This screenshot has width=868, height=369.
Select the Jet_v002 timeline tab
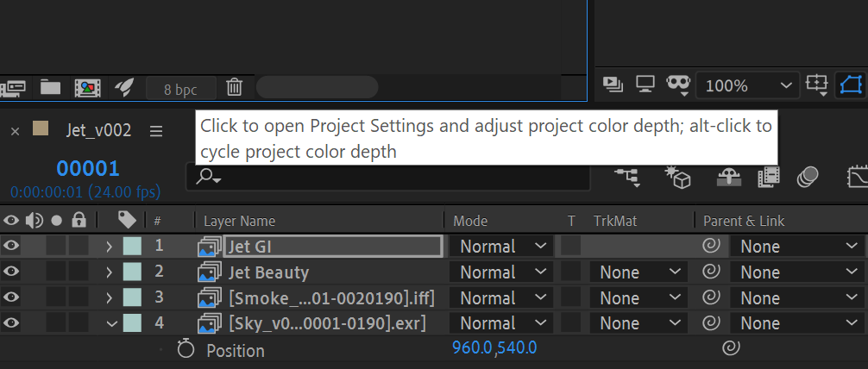click(98, 130)
